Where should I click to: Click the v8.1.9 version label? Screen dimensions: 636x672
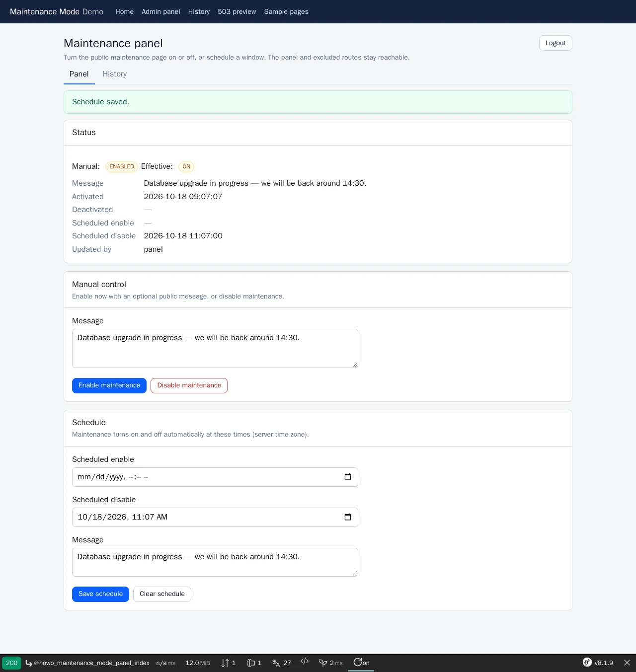pyautogui.click(x=604, y=663)
